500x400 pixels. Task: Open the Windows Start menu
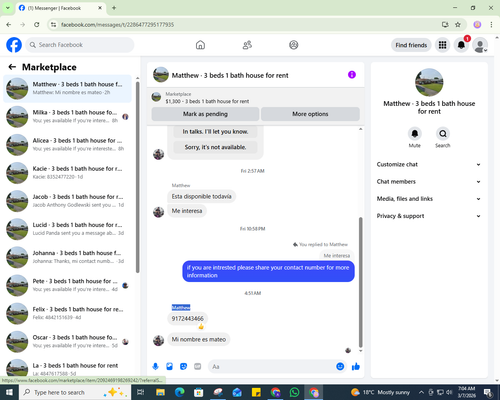click(9, 392)
